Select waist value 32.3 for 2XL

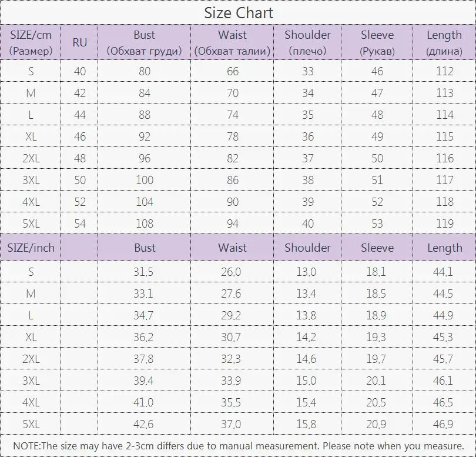231,359
